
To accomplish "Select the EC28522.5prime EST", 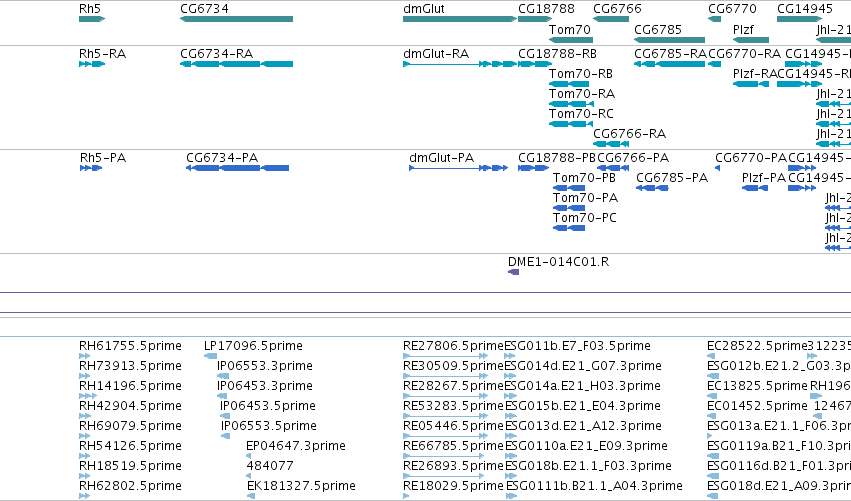I will coord(758,346).
